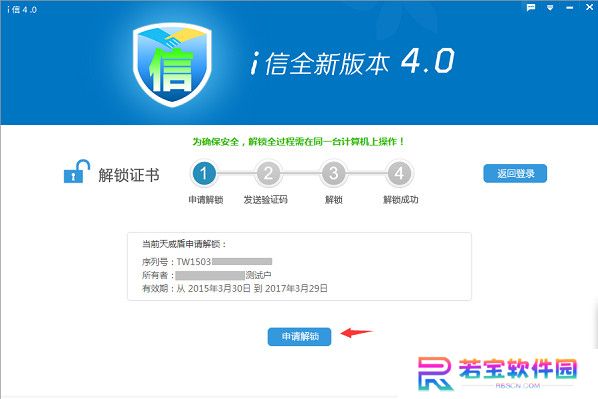Select step 2 circle 发送验证码
Viewport: 598px width, 399px height.
(x=268, y=174)
